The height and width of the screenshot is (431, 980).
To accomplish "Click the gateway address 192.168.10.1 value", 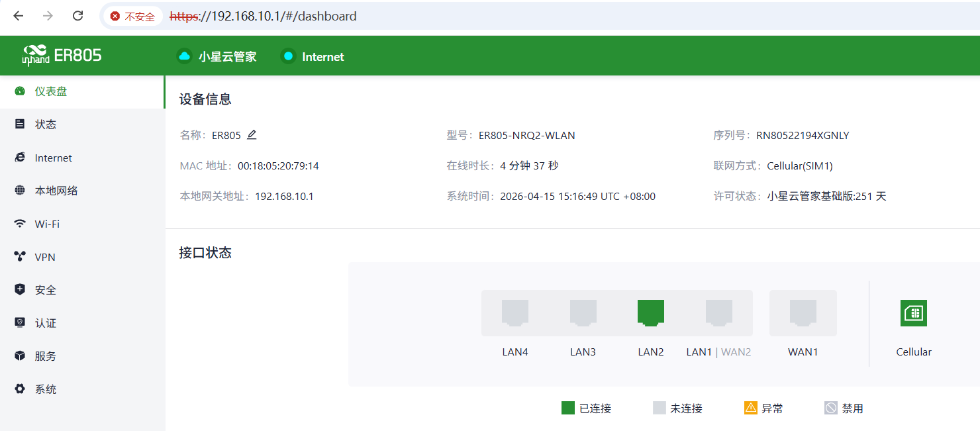I will [x=284, y=196].
